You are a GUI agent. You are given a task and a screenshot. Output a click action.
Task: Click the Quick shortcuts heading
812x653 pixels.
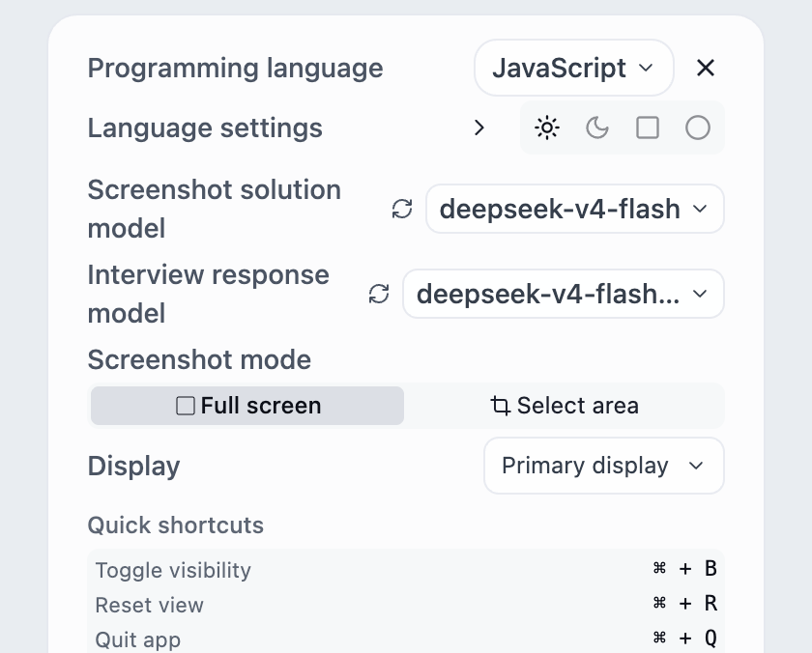(176, 525)
